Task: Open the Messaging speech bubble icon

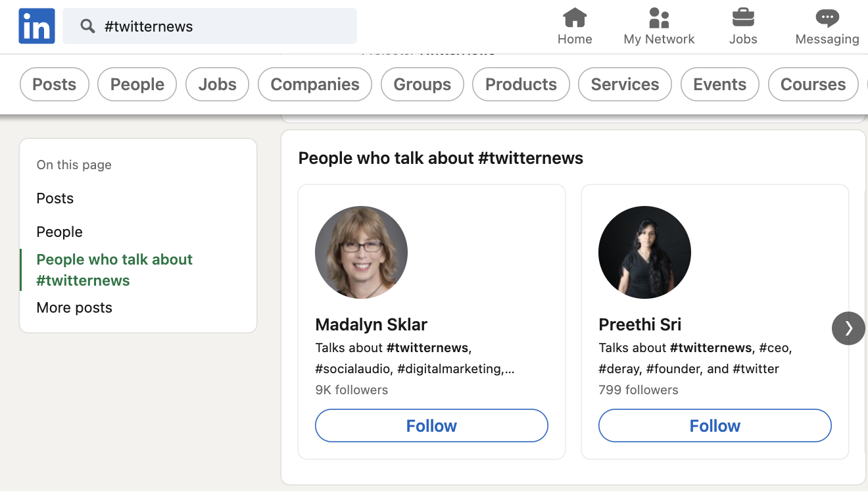Action: 827,17
